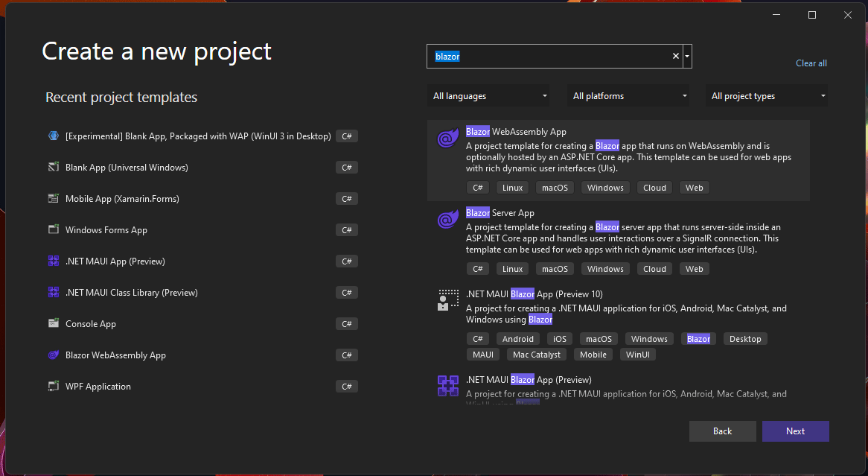Click C# tag beside Windows Forms App
The image size is (868, 476).
(x=347, y=230)
